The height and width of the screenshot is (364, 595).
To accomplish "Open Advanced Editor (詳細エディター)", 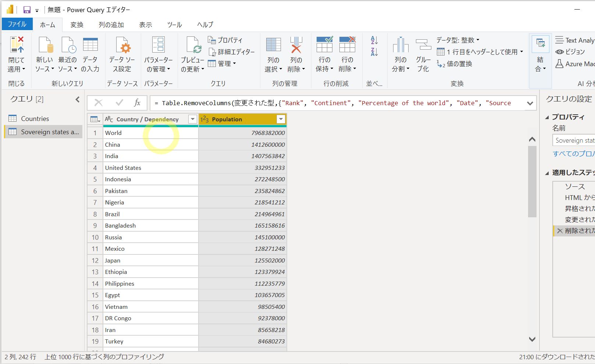I will [232, 52].
